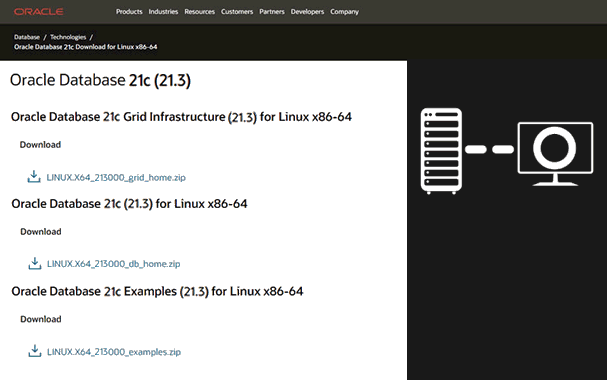Viewport: 607px width, 380px height.
Task: Open the Partners menu
Action: coord(272,12)
